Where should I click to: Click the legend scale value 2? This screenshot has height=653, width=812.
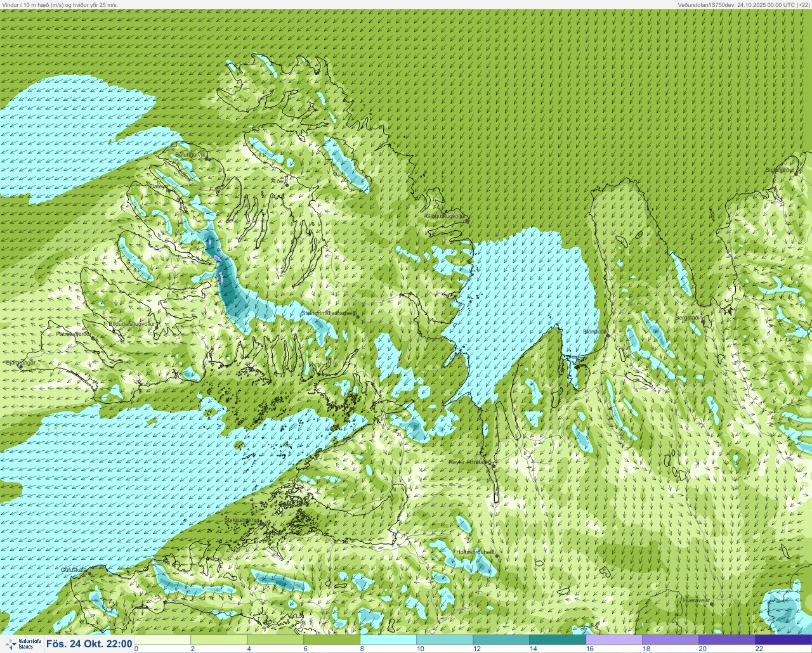point(193,649)
